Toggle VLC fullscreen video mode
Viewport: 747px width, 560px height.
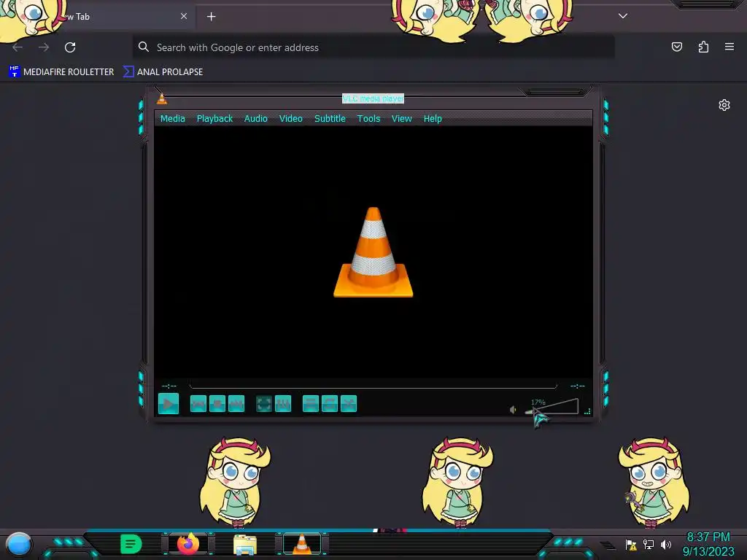[264, 404]
